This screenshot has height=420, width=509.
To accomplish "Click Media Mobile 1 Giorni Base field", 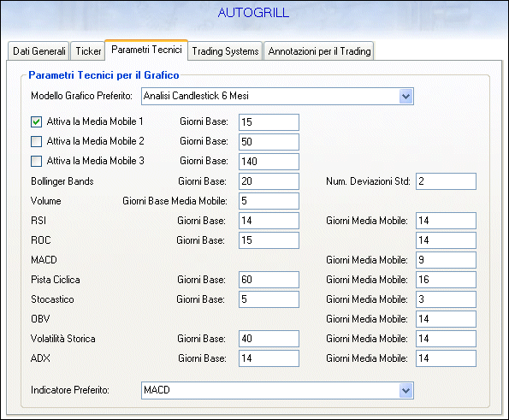I will tap(269, 122).
